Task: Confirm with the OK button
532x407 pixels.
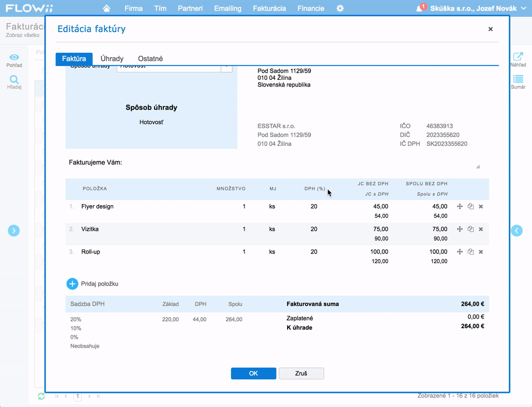Action: tap(253, 373)
